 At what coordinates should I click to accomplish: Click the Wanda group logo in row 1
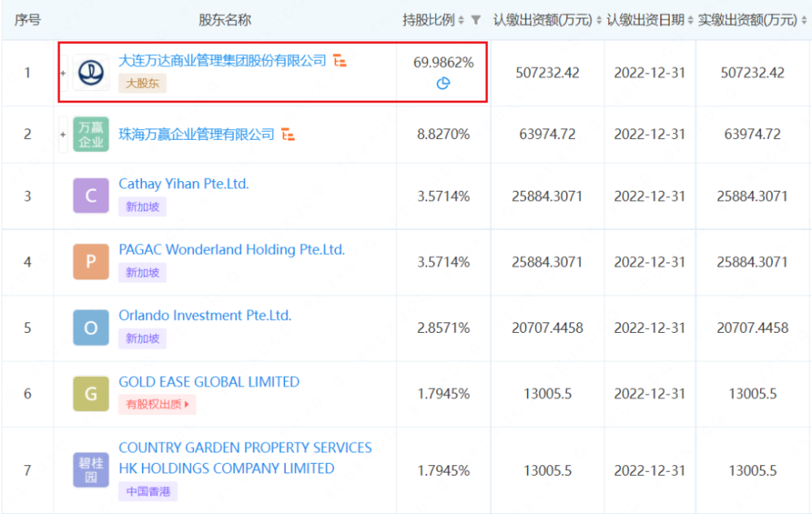(91, 72)
